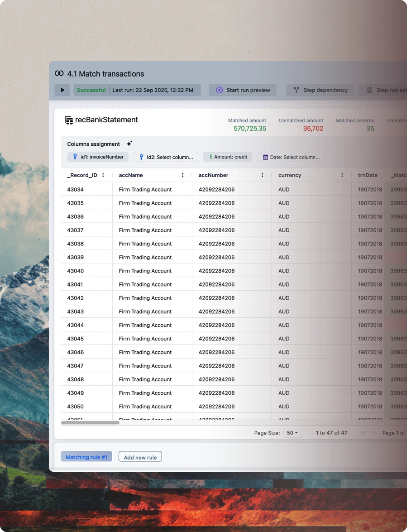Click the Step dependency icon
Screen dimensions: 407x532
click(x=296, y=90)
